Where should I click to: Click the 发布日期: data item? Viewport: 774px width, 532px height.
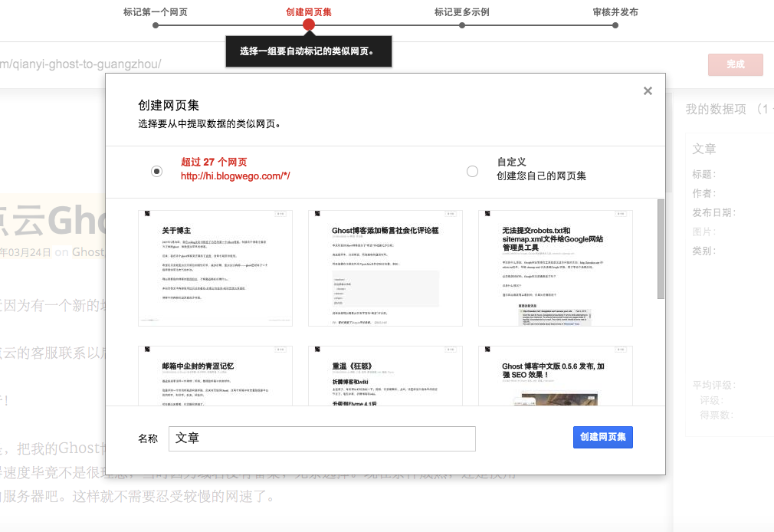tap(713, 213)
